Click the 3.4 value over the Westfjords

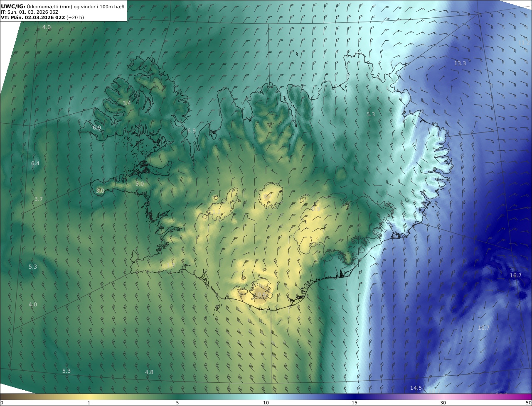coord(127,103)
